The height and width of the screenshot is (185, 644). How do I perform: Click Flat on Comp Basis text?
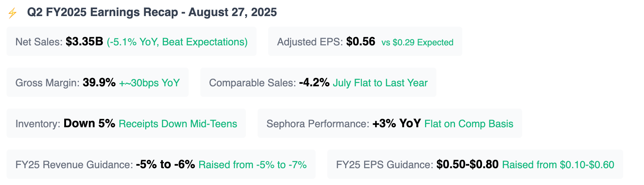[469, 124]
